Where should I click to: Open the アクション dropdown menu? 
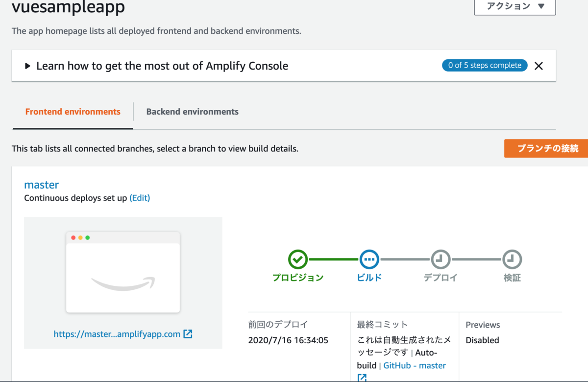pos(515,6)
